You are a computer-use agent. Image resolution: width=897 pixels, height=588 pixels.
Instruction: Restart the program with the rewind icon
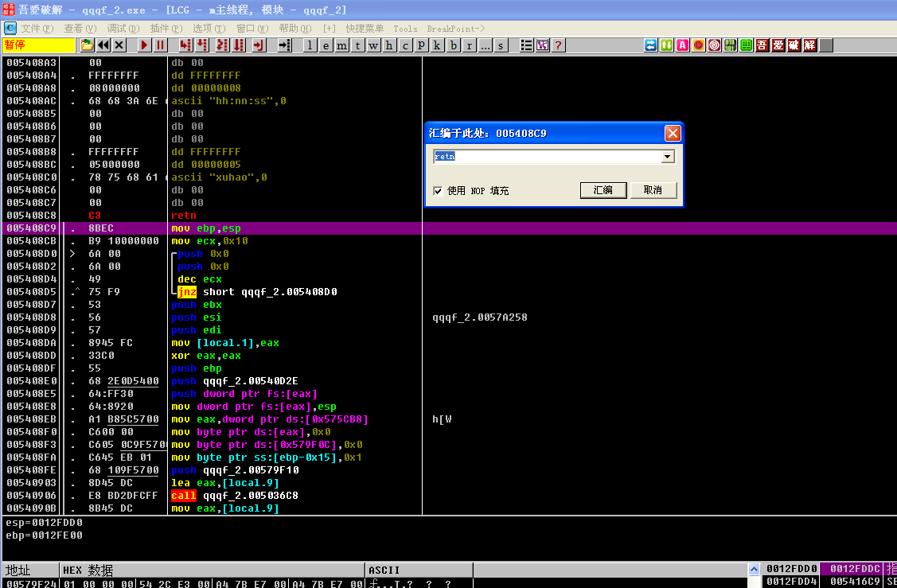[103, 45]
